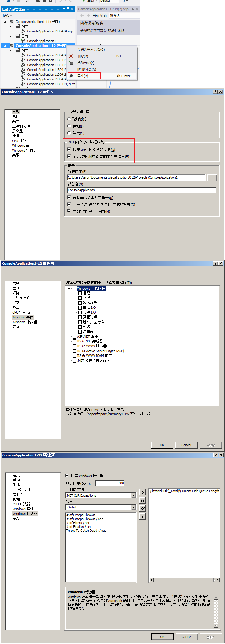Viewport: 225px width, 644px height.
Task: Click the 启动分析 icon in context menu
Action: (71, 63)
